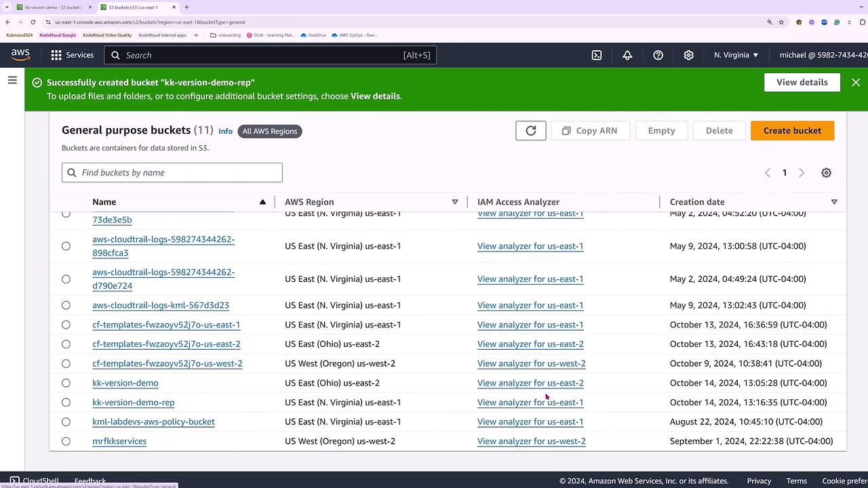Open the Info link beside General purpose buckets
Viewport: 868px width, 488px height.
point(225,131)
